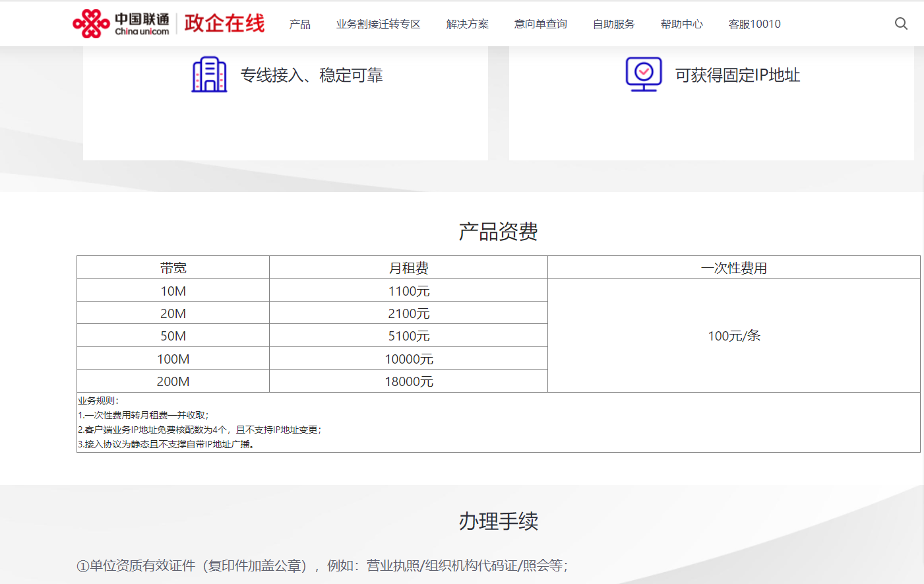Open 业务割接迁转专区 menu item
The width and height of the screenshot is (924, 584).
tap(379, 24)
